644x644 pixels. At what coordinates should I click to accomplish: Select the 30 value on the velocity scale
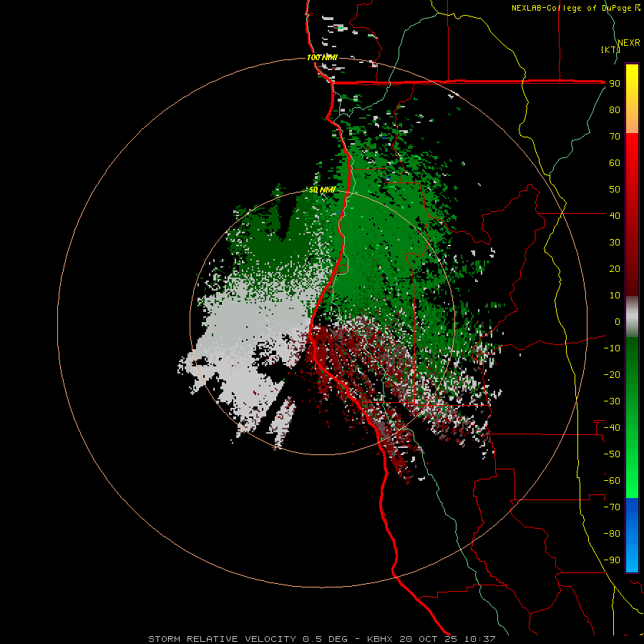tap(615, 243)
